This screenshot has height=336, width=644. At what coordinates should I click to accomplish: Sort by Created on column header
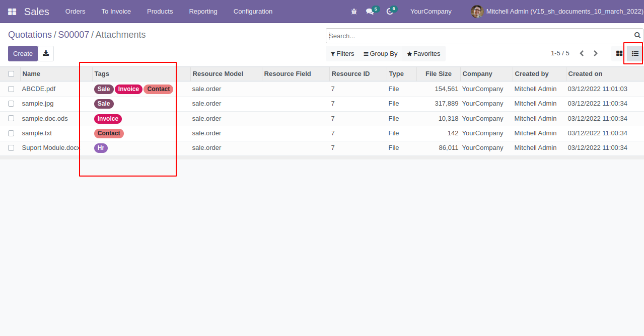[x=585, y=74]
